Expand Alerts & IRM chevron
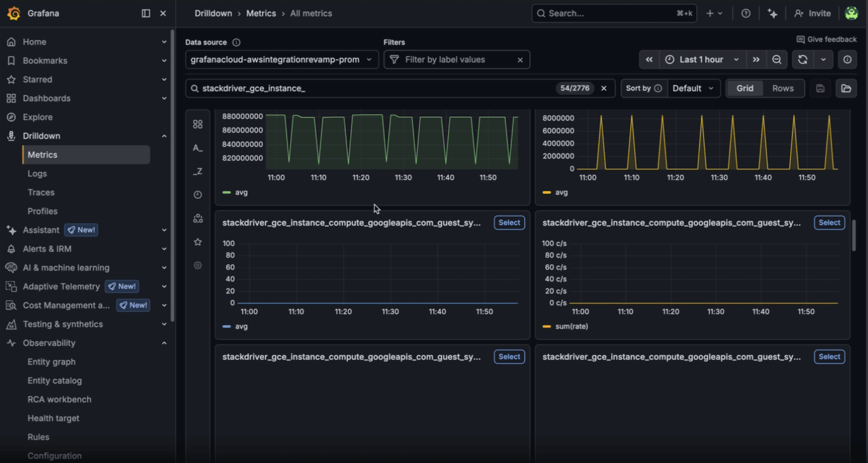Screen dimensions: 868x463 [x=164, y=249]
